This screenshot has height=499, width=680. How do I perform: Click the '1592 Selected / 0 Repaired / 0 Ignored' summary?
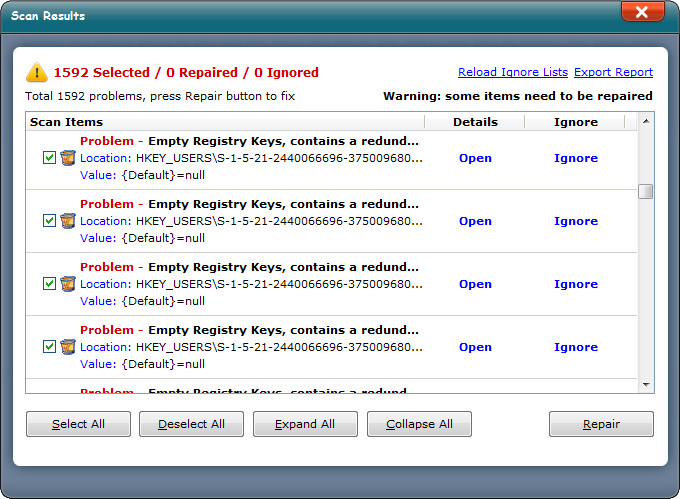pyautogui.click(x=186, y=72)
